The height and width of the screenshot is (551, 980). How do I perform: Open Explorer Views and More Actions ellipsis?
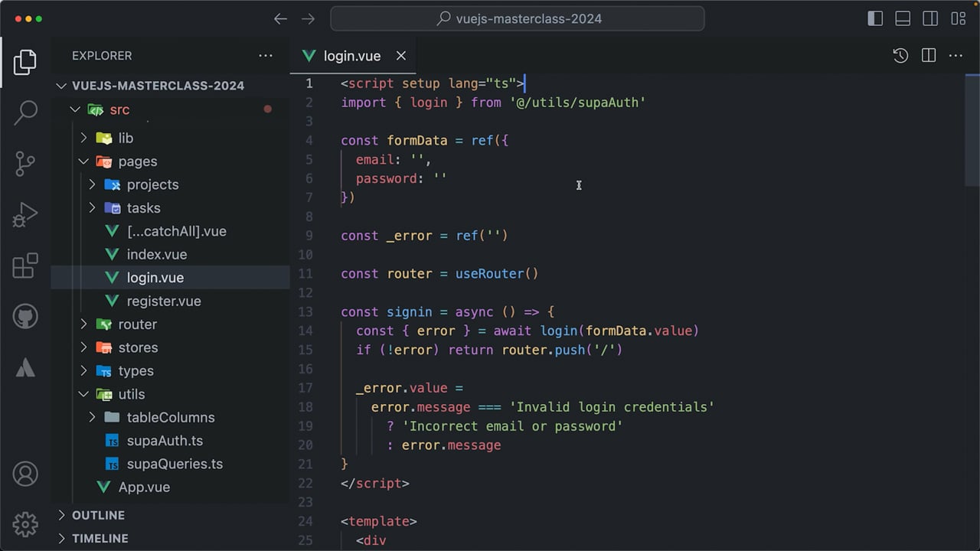(x=266, y=56)
